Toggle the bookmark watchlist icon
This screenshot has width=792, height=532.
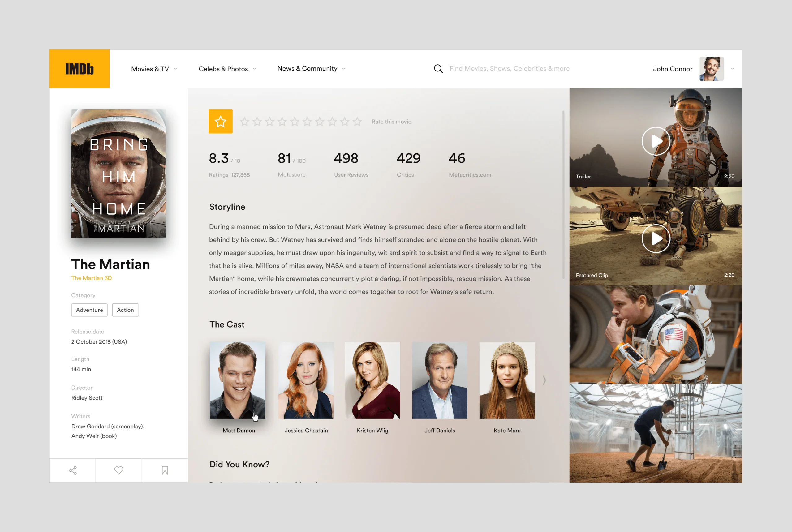click(x=165, y=470)
